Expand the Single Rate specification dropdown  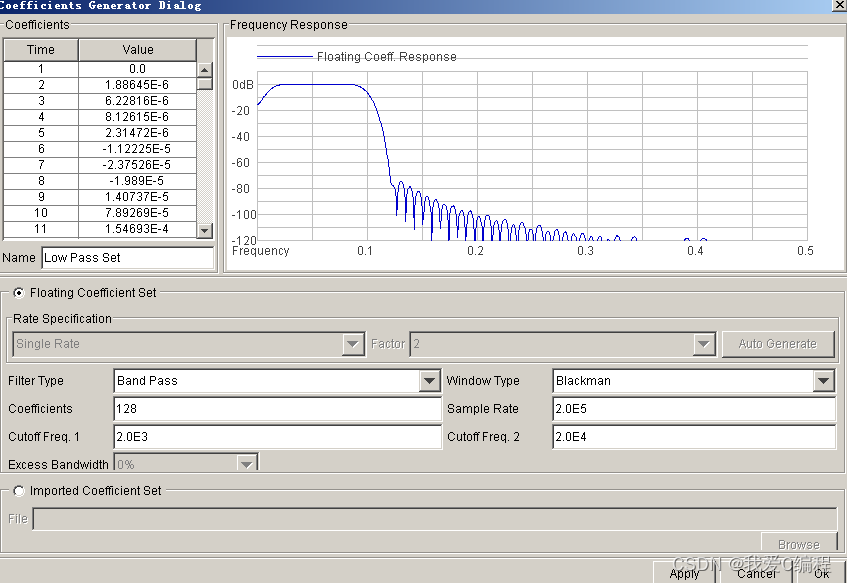(353, 344)
